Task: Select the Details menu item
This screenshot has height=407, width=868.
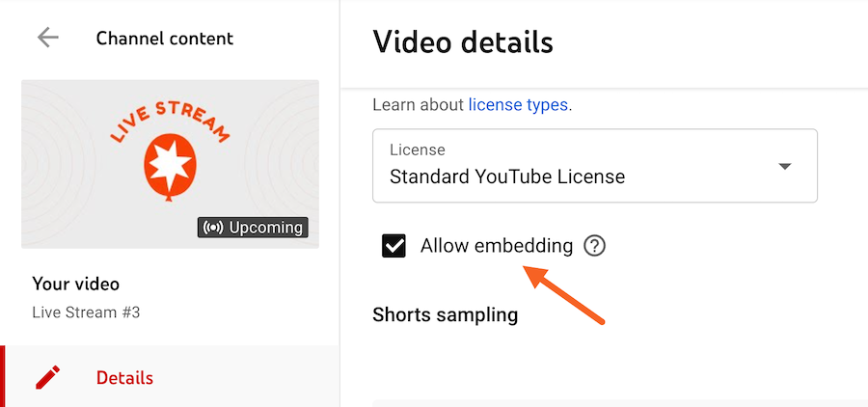Action: (x=124, y=377)
